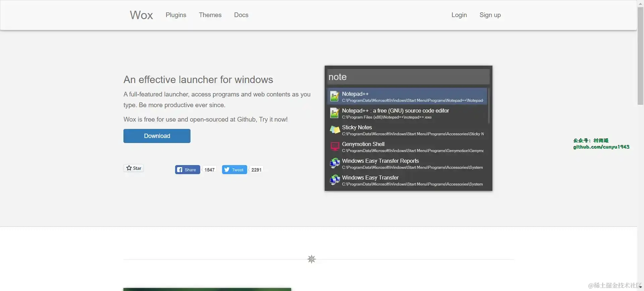This screenshot has width=644, height=291.
Task: Click the star icon in Star button
Action: (129, 168)
